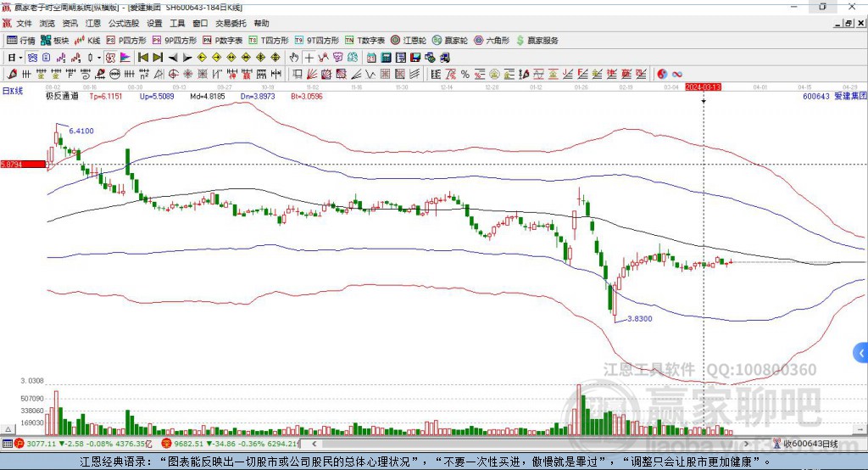Screen dimensions: 868x470
Task: Open 9P四方形 square chart
Action: pos(175,41)
